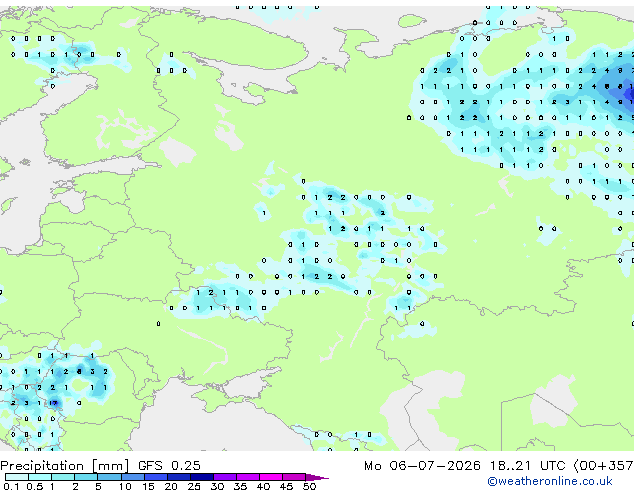634x490 pixels.
Task: Click the legend label '0.1'
Action: [x=11, y=486]
